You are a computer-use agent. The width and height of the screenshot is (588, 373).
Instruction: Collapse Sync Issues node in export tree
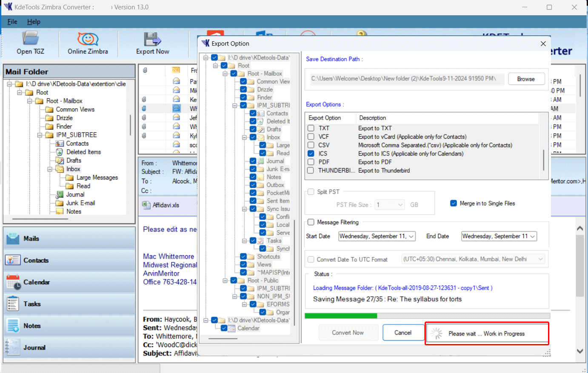point(244,209)
